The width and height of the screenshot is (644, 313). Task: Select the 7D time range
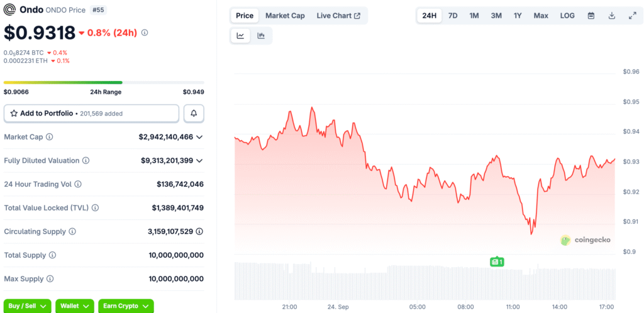(x=453, y=16)
